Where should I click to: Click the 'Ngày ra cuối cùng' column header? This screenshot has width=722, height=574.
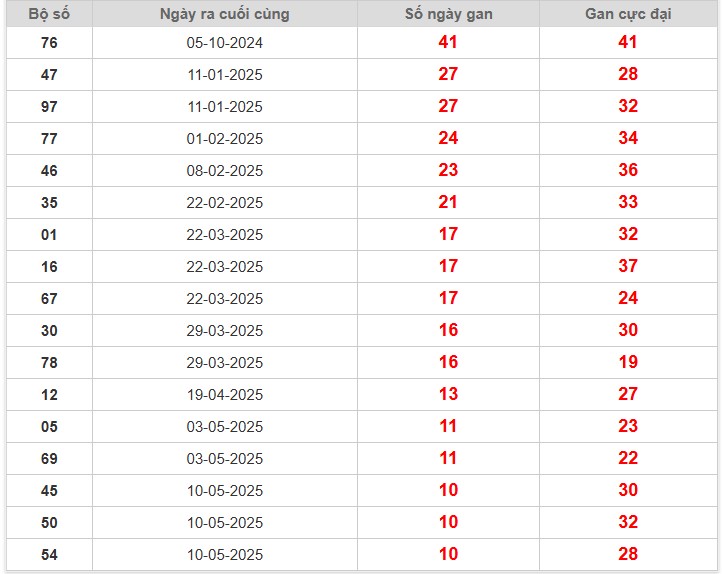point(224,14)
